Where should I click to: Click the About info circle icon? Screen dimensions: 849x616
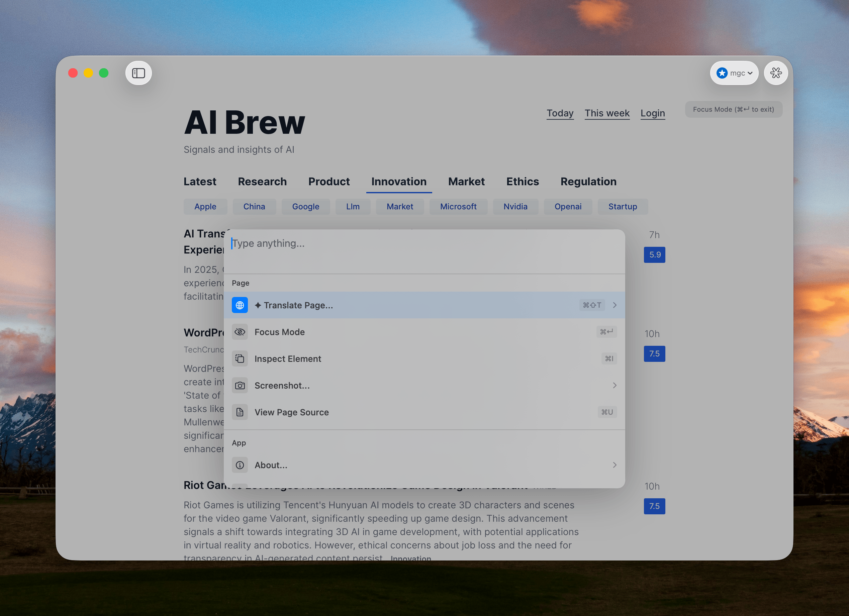click(240, 465)
